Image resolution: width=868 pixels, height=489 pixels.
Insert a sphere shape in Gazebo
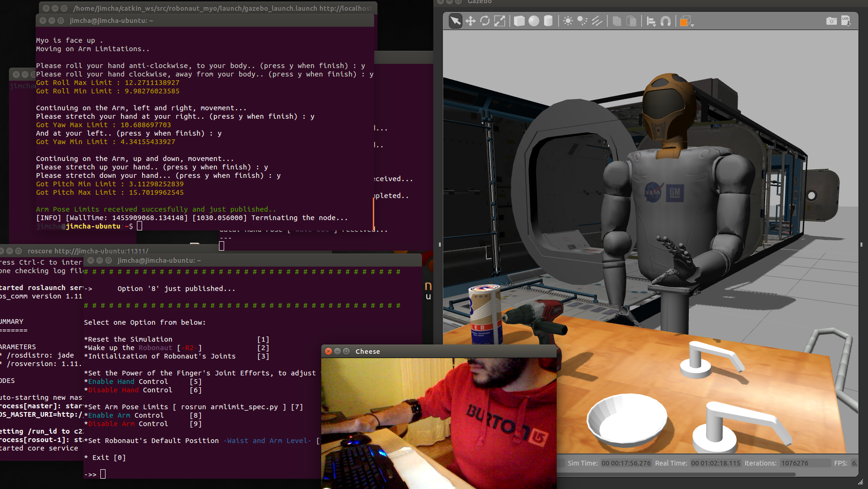[534, 21]
